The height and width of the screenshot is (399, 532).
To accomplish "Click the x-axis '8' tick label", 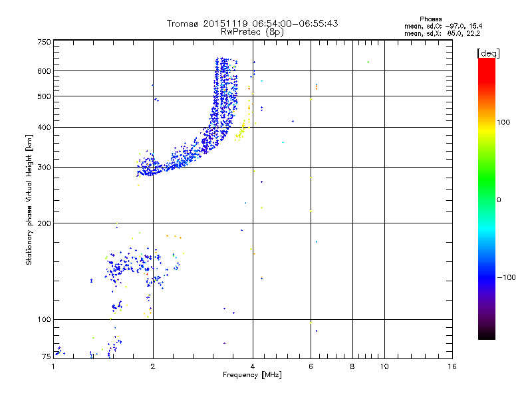I will 352,366.
